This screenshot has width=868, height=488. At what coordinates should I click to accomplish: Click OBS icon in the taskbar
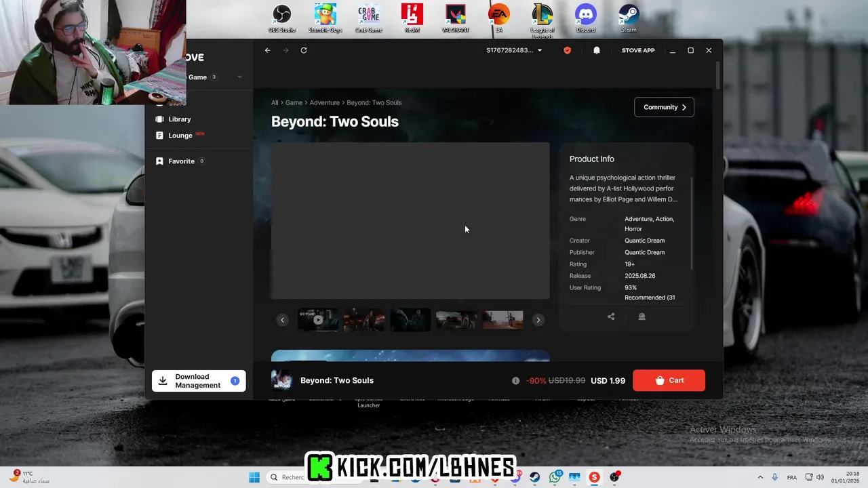tap(614, 477)
